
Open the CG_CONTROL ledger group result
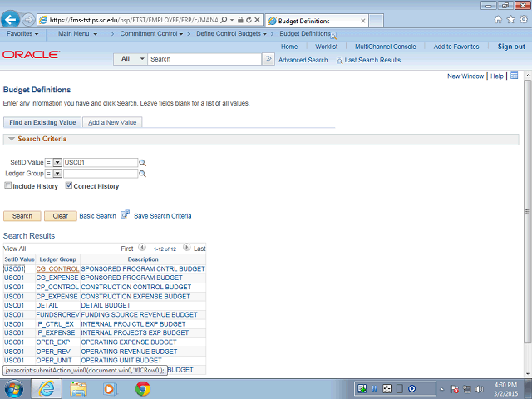[57, 268]
